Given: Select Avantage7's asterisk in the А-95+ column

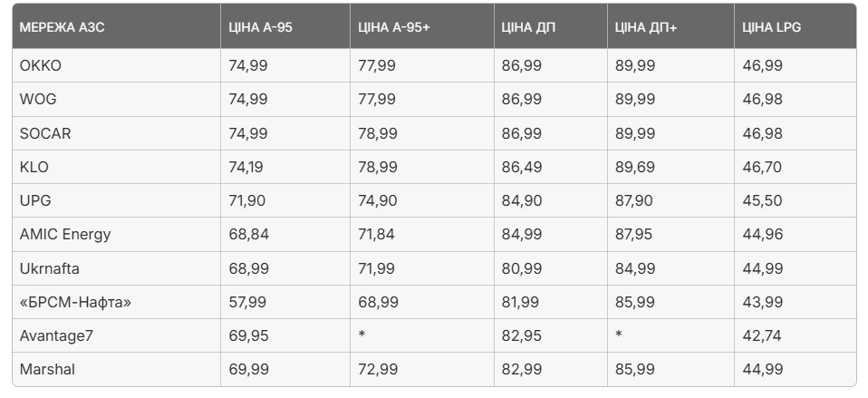Looking at the screenshot, I should point(362,335).
